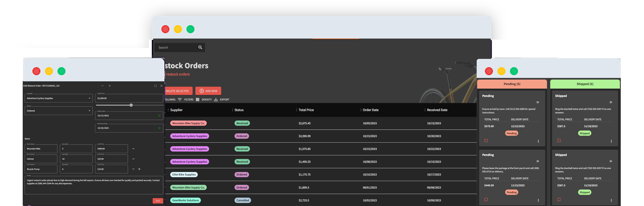
Task: Toggle fullscreen on the Edit Restock Order dialog
Action: point(155,86)
